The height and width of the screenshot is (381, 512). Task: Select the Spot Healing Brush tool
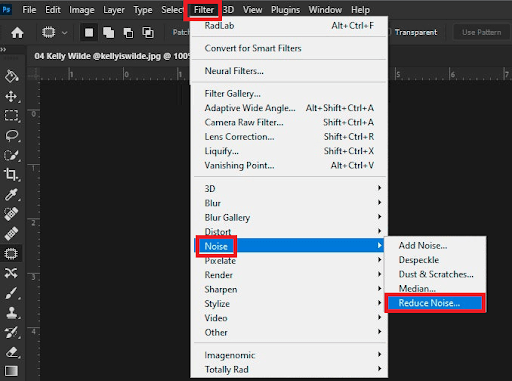point(11,214)
